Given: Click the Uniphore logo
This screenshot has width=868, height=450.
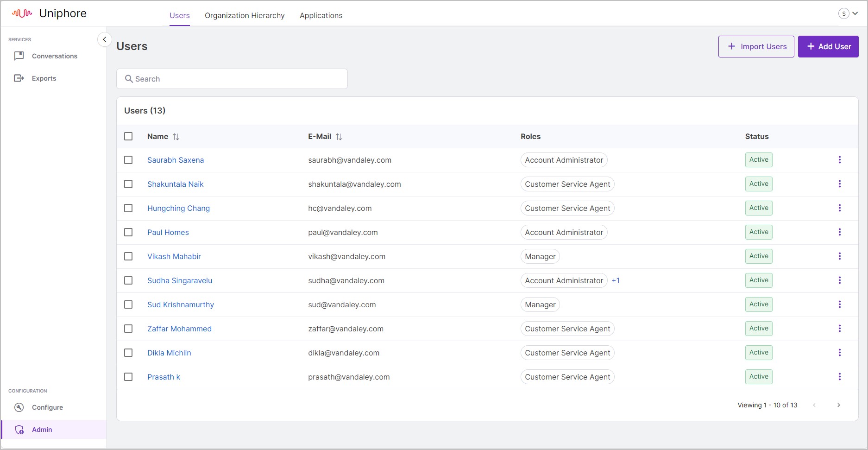Looking at the screenshot, I should click(x=49, y=13).
